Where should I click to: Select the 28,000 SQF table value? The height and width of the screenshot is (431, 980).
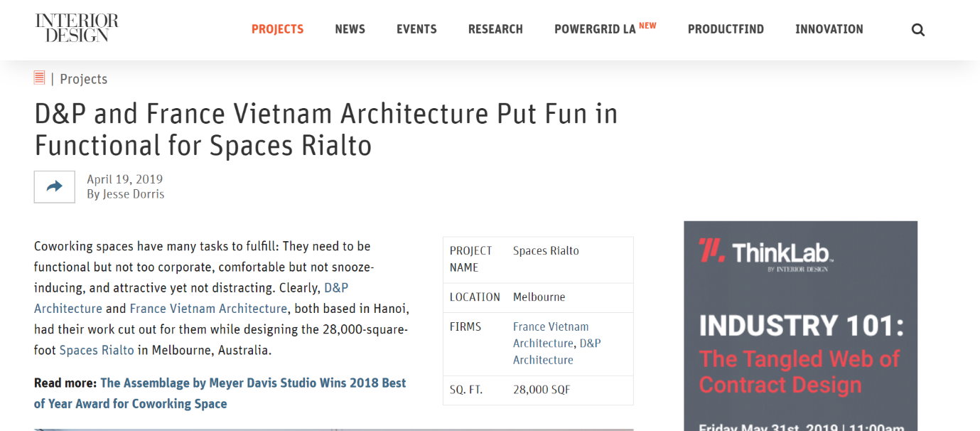pyautogui.click(x=542, y=390)
